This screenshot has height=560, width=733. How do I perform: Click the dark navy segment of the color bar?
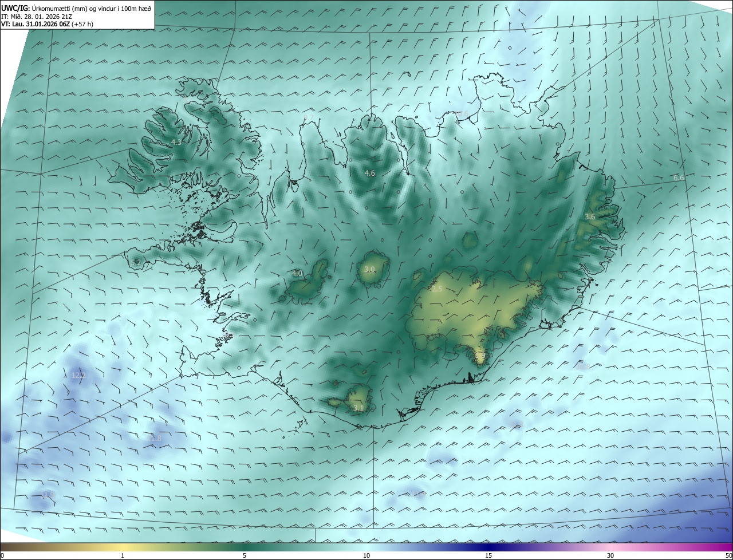click(x=488, y=547)
